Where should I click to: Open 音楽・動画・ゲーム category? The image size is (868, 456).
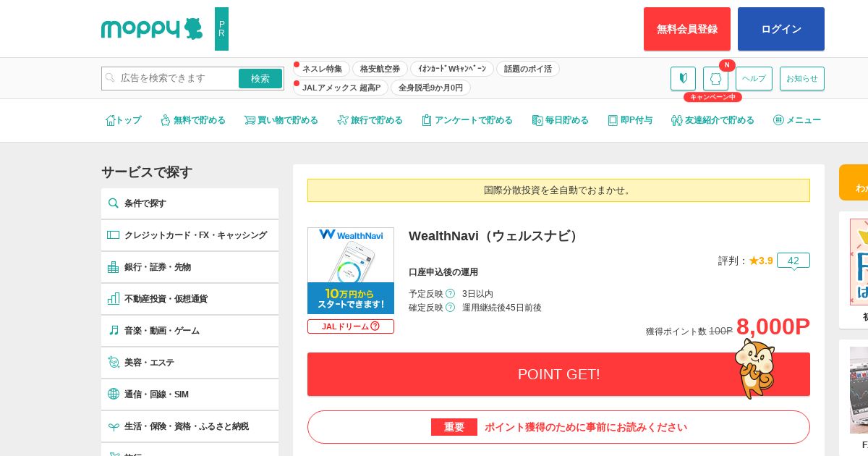[190, 331]
